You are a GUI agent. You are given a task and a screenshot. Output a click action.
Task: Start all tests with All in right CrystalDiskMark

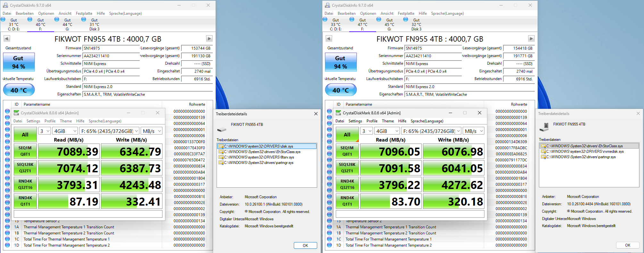(x=347, y=135)
